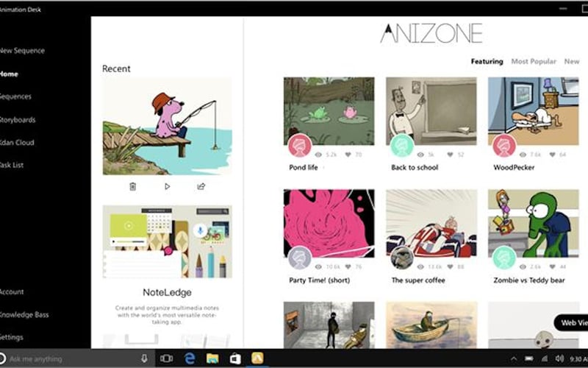
Task: Click the Pond life views eye icon
Action: (x=318, y=155)
